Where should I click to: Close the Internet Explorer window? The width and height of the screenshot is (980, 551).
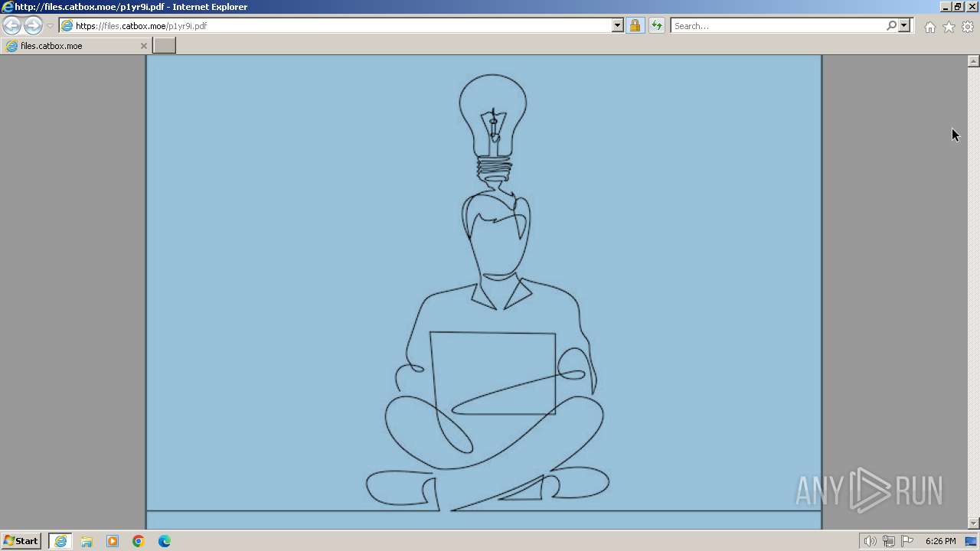(x=972, y=6)
